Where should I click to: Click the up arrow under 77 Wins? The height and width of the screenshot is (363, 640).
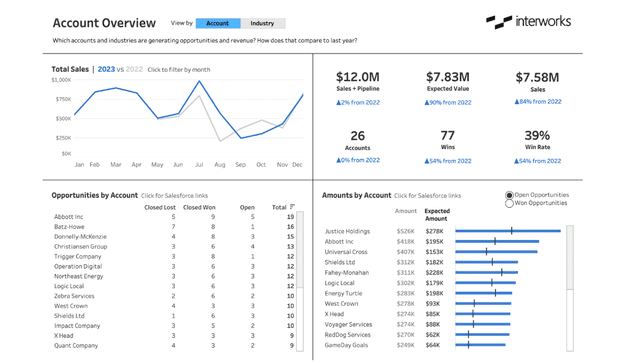(427, 161)
